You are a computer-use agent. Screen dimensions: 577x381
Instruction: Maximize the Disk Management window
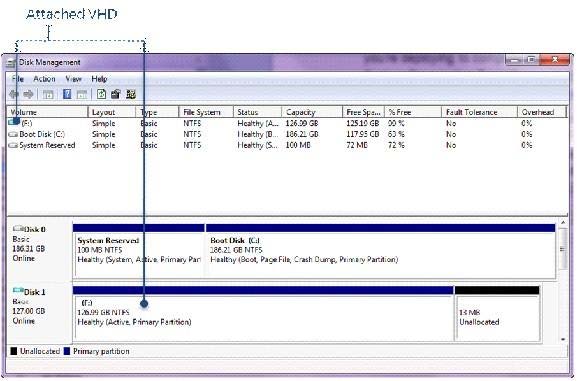530,60
